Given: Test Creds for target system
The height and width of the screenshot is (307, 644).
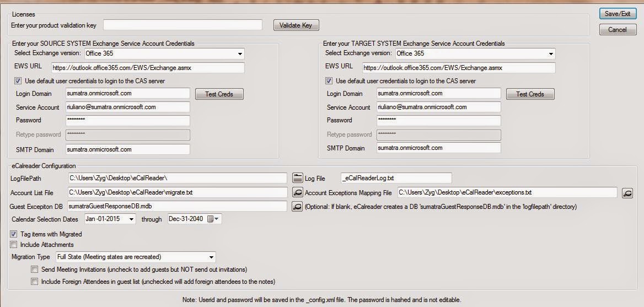Looking at the screenshot, I should [x=530, y=94].
